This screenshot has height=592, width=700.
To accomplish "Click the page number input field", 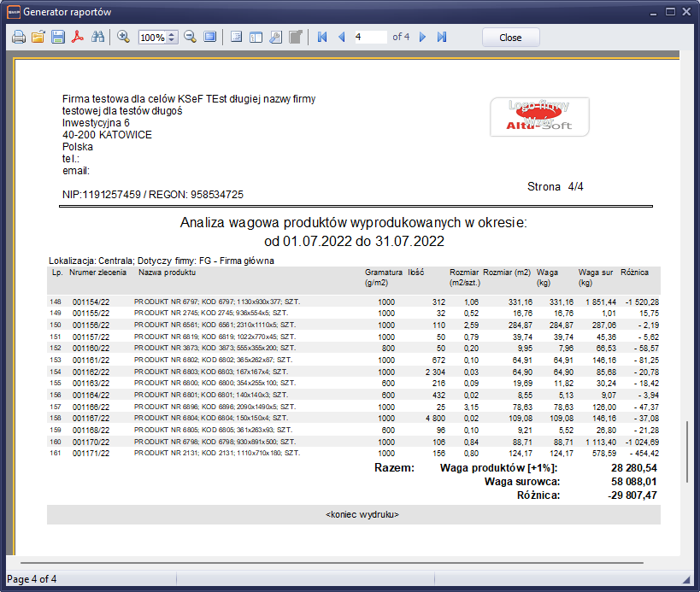I will (370, 38).
